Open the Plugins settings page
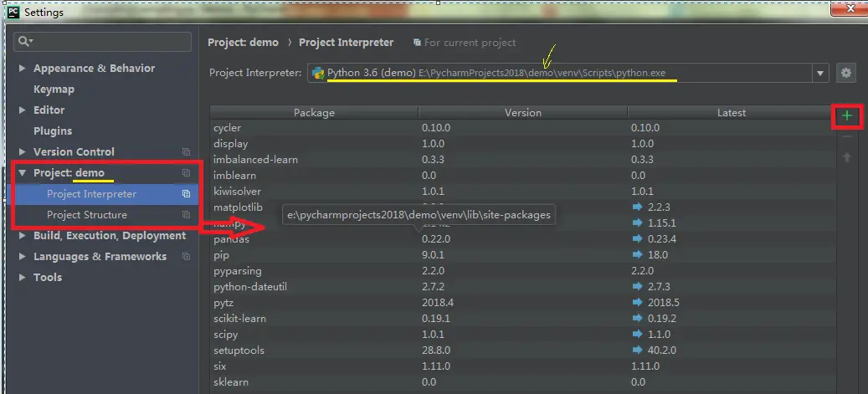 53,130
